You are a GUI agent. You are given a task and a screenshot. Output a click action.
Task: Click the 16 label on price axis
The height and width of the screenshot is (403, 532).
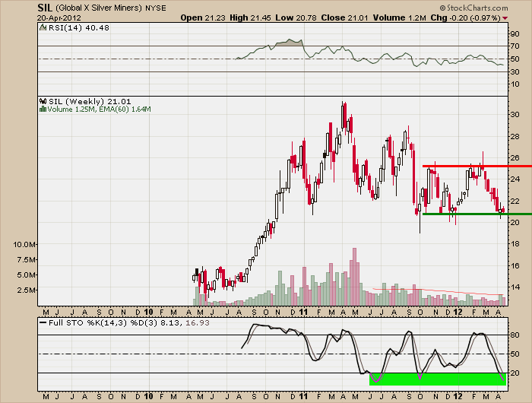point(515,265)
